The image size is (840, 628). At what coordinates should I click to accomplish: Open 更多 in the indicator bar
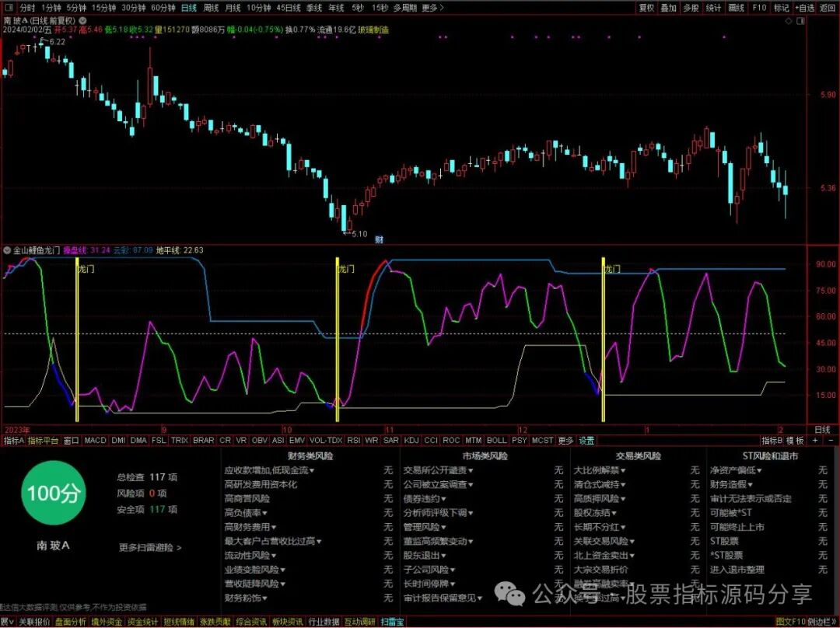[x=565, y=440]
